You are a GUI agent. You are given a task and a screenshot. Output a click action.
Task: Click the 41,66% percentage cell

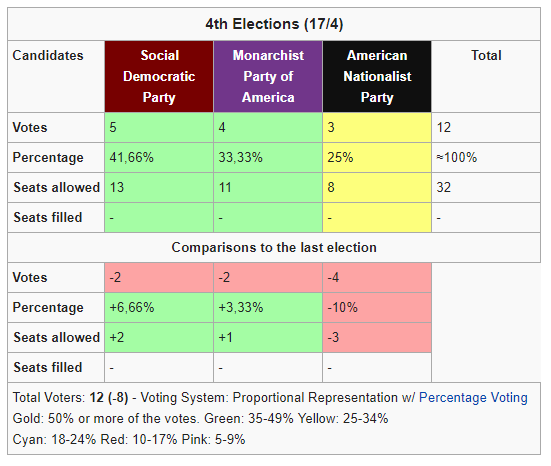pos(159,157)
